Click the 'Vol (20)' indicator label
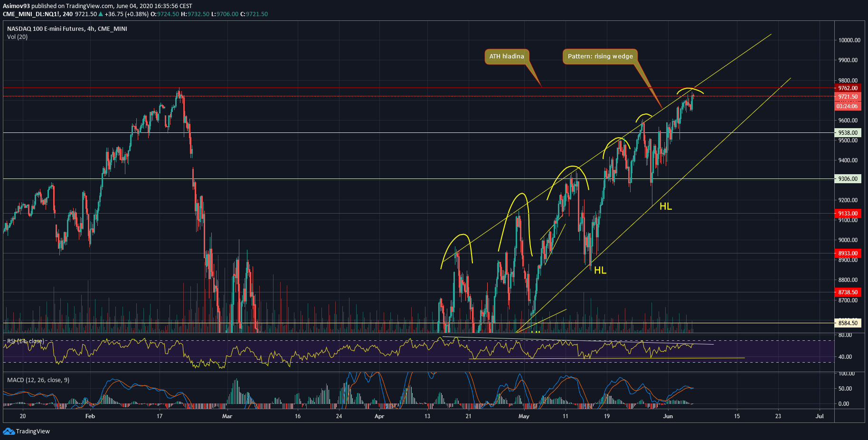 [17, 37]
